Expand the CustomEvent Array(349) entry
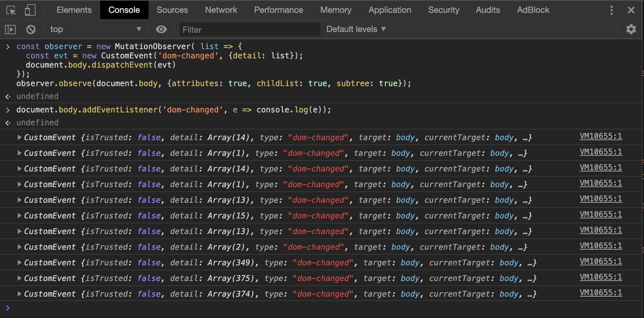Image resolution: width=644 pixels, height=318 pixels. click(20, 263)
